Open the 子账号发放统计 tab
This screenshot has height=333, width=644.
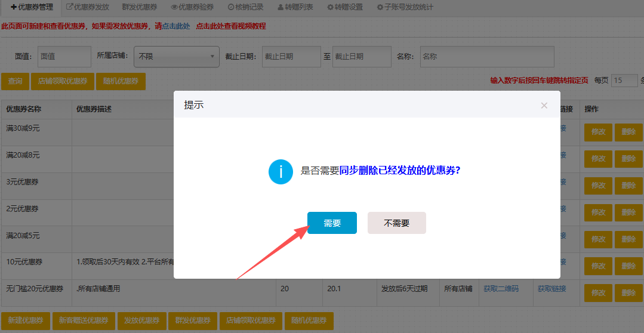point(405,7)
